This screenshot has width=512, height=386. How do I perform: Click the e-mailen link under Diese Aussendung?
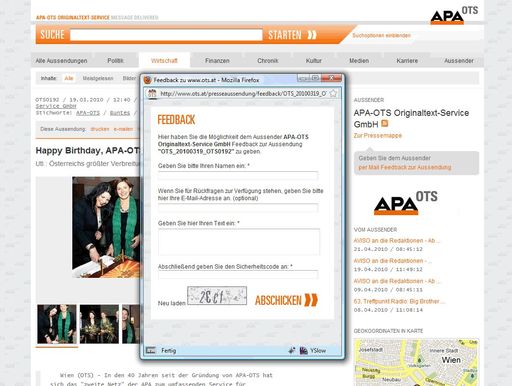[x=123, y=129]
